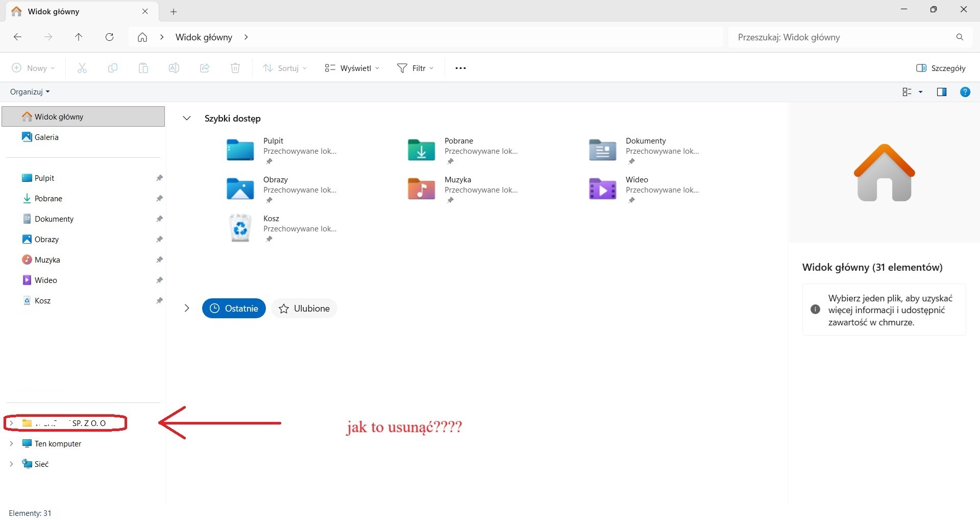980x520 pixels.
Task: Click the Paste clipboard icon
Action: (143, 68)
